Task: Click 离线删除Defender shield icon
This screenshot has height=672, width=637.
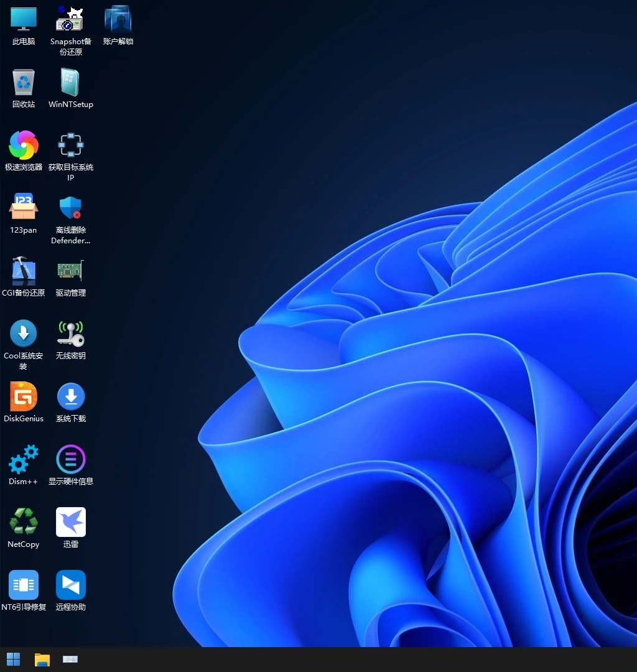Action: (70, 208)
